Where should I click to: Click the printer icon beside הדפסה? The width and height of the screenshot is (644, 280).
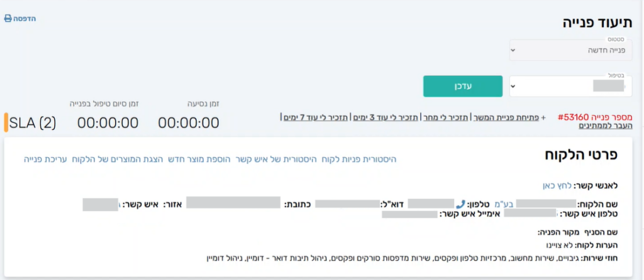[8, 19]
